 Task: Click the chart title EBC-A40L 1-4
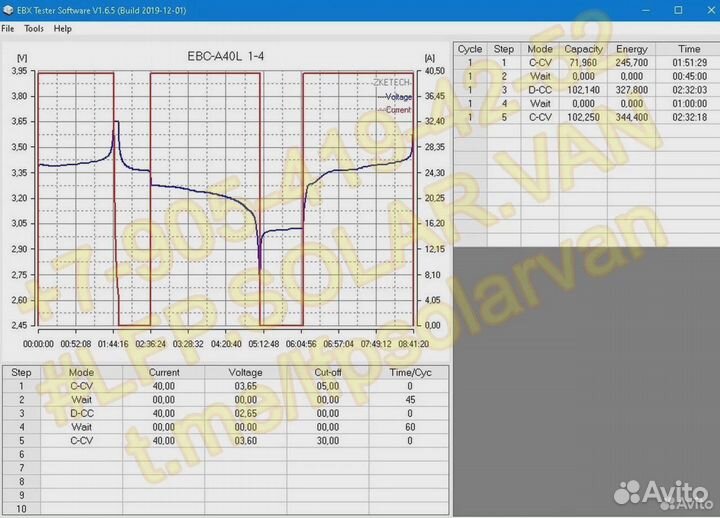(225, 56)
